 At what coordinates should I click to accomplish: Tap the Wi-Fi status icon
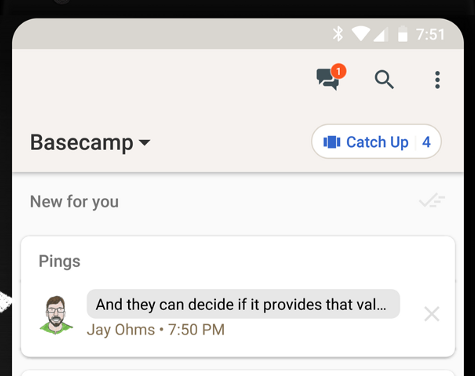click(x=360, y=34)
